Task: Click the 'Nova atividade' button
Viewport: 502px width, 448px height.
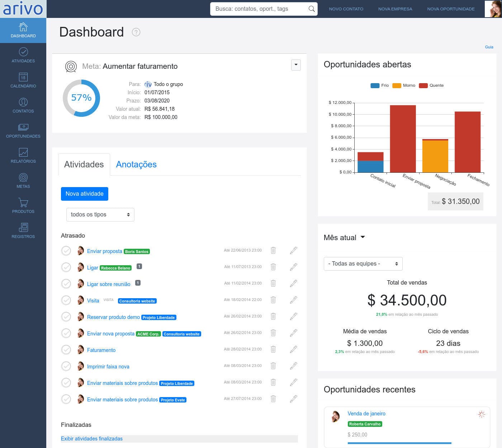Action: click(85, 194)
